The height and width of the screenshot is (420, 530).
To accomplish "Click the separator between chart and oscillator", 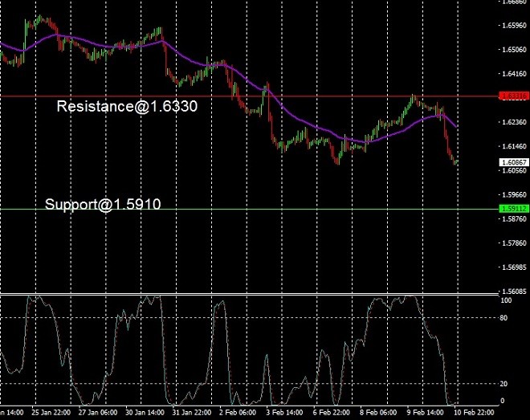I will coord(250,294).
